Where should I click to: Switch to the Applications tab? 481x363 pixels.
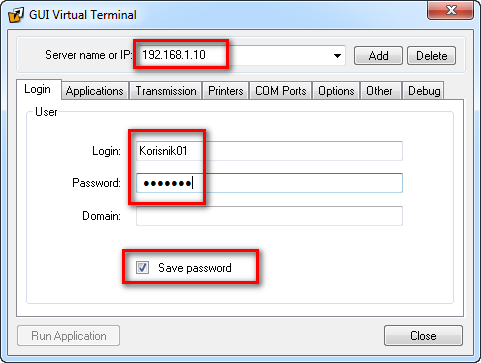[95, 91]
